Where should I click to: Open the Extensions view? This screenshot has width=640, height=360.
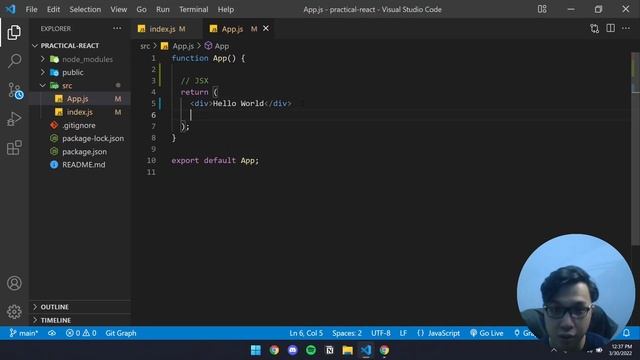pos(14,147)
